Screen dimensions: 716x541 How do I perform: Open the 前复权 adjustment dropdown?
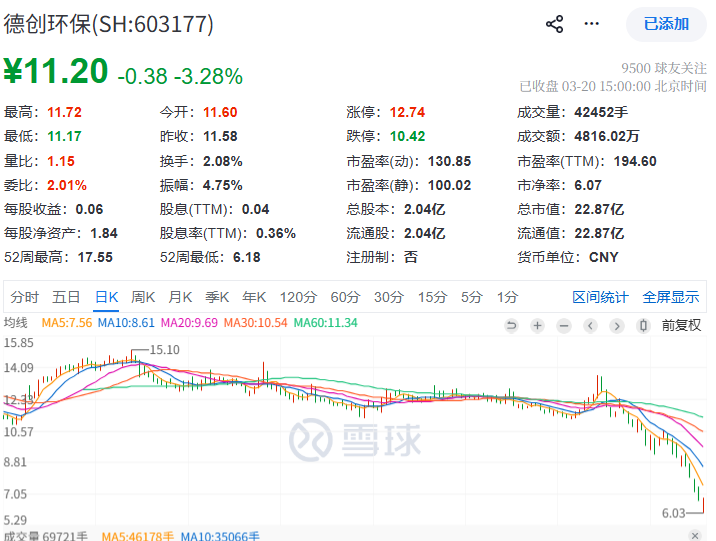681,326
